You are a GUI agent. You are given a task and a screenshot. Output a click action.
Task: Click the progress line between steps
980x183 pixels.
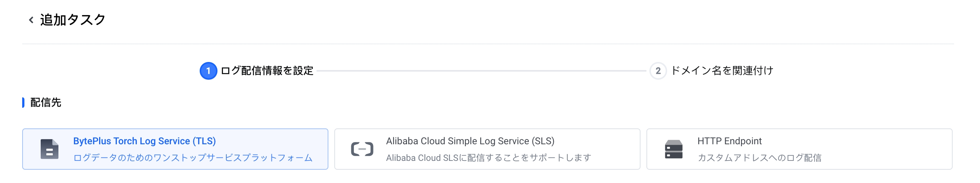pos(481,70)
